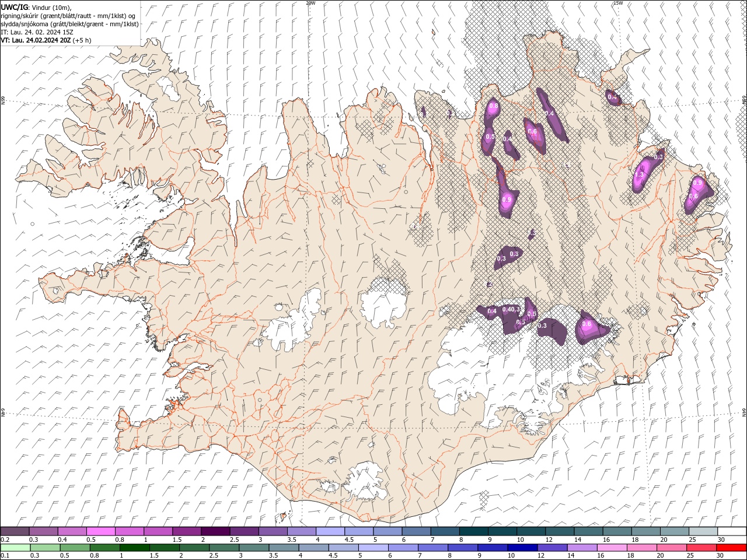Click the '30' label ending the snow legend

pyautogui.click(x=721, y=540)
